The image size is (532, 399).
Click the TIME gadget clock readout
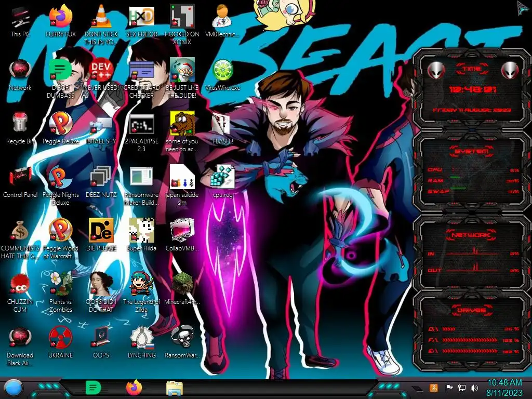[472, 89]
